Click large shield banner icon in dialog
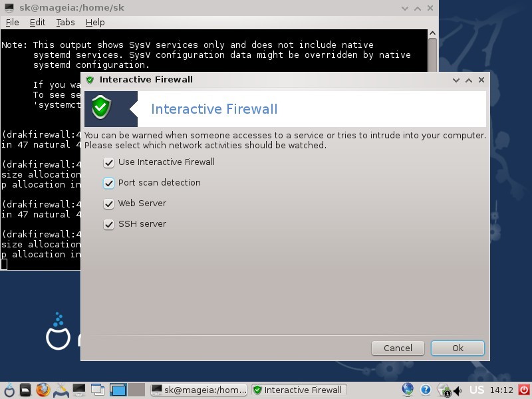 (101, 107)
